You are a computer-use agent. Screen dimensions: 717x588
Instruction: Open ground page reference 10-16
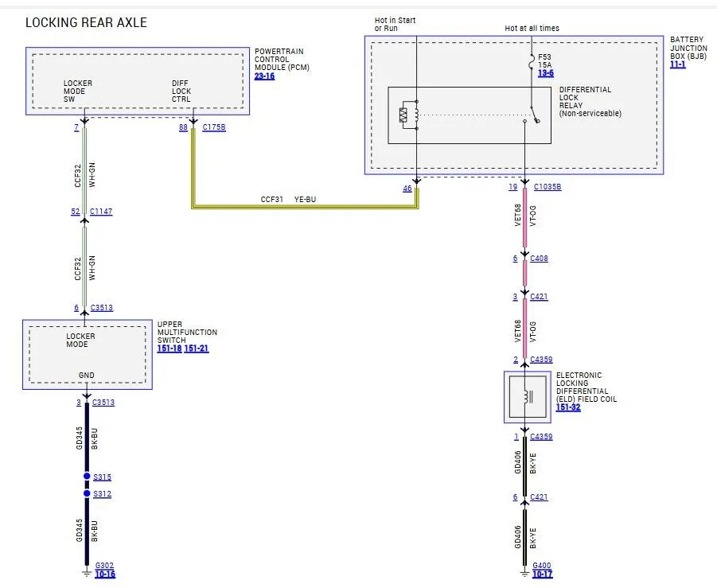coord(105,574)
